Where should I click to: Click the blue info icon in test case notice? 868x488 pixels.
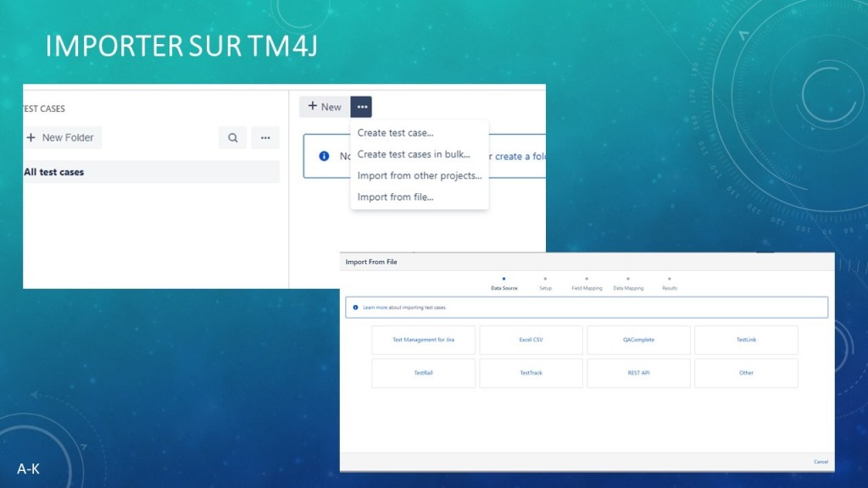click(x=324, y=157)
